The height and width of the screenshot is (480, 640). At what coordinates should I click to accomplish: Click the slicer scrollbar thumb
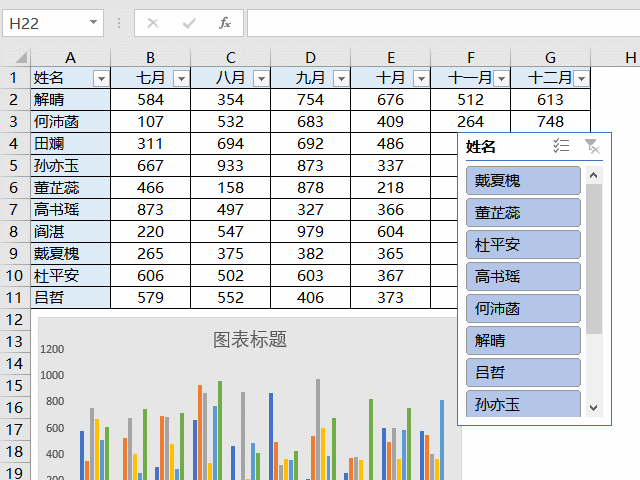click(594, 259)
